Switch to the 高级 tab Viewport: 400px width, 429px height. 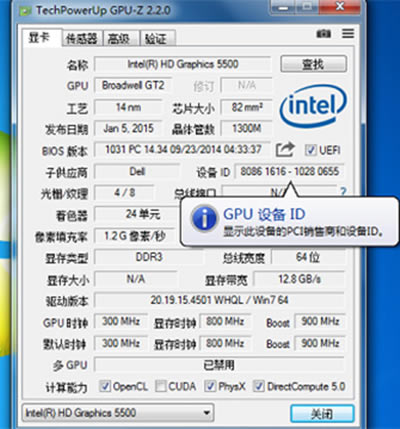click(119, 39)
